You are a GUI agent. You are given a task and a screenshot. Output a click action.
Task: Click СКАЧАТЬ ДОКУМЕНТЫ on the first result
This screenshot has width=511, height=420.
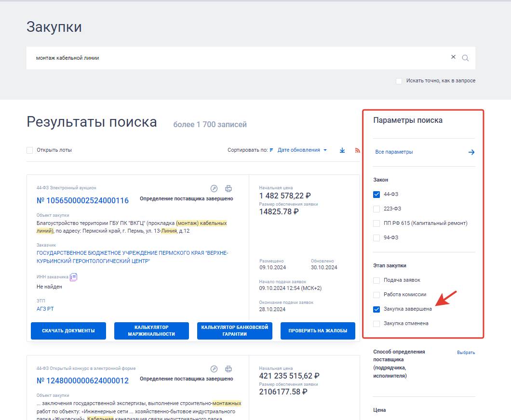[x=68, y=331]
